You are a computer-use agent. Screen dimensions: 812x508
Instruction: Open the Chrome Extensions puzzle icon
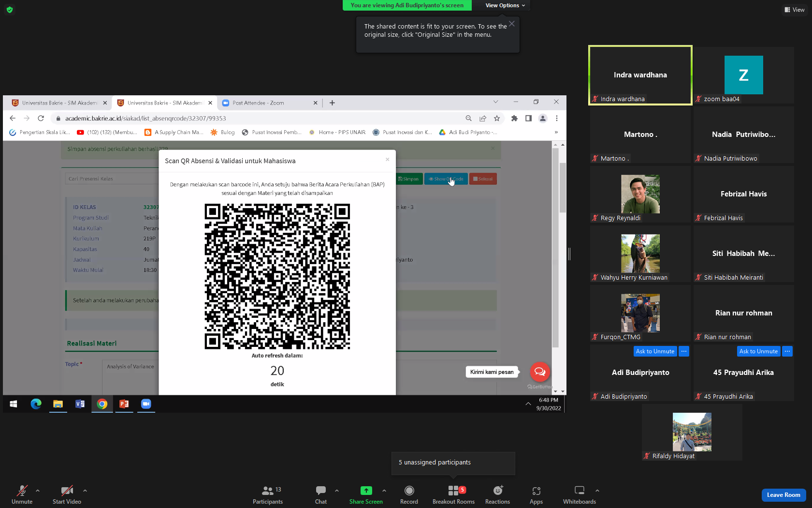pyautogui.click(x=514, y=118)
